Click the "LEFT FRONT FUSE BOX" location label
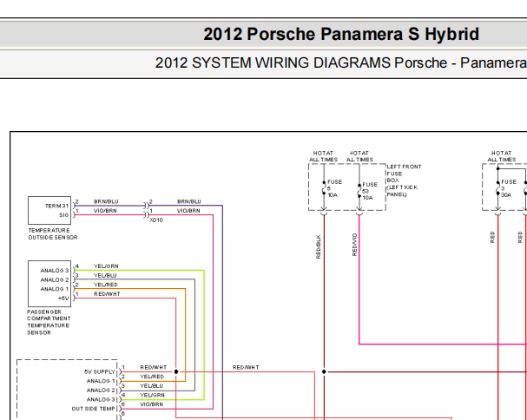Screen dimensions: 527x420 coord(404,180)
